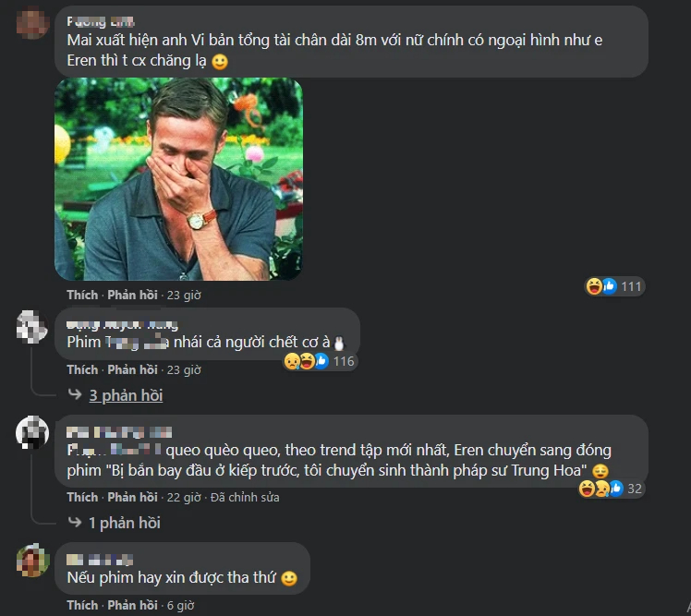691x616 pixels.
Task: Open profile picture of the first commenter
Action: tap(32, 24)
